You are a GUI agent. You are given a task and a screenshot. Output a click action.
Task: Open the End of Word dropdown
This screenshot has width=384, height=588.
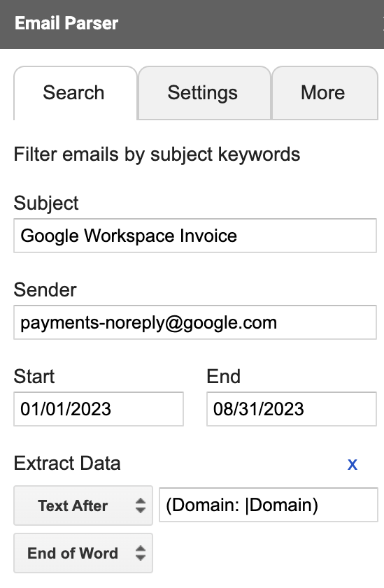pos(83,553)
